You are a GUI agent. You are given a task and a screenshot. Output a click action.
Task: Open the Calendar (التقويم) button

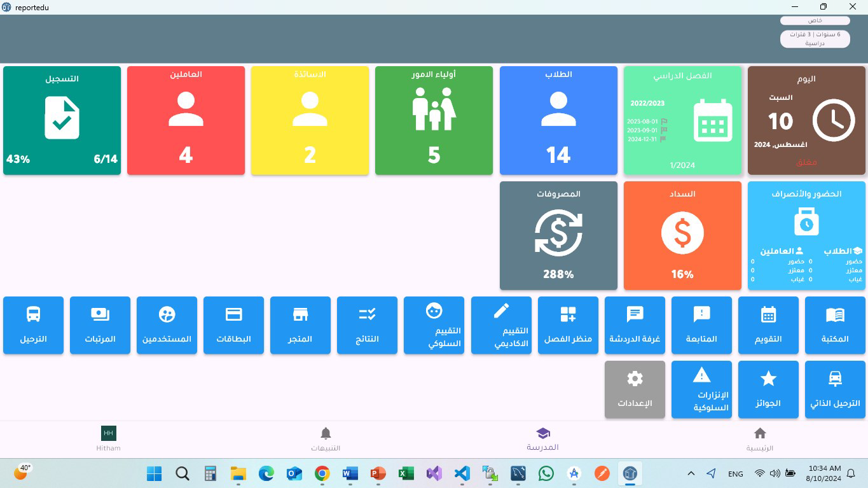click(768, 325)
